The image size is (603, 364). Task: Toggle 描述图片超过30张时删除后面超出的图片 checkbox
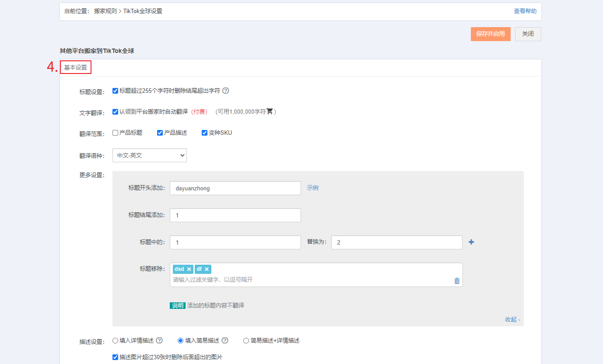pos(116,357)
